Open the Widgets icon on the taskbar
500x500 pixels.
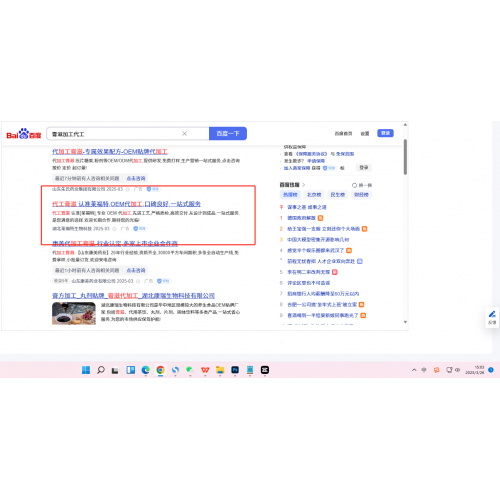(x=130, y=370)
